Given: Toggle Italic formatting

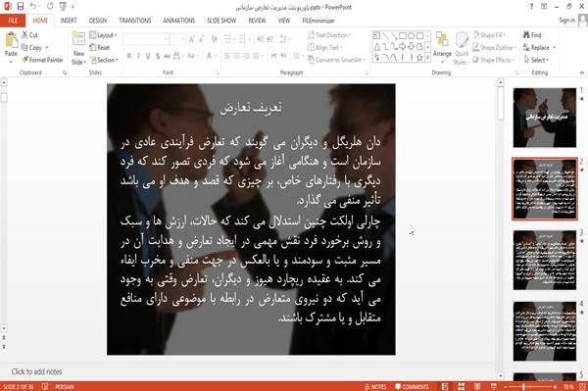Looking at the screenshot, I should pyautogui.click(x=138, y=56).
